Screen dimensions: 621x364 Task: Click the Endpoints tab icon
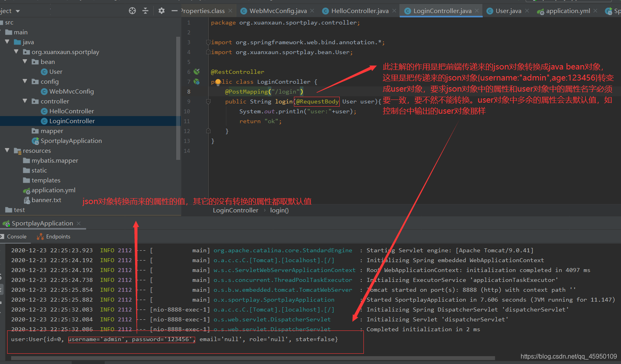coord(40,236)
